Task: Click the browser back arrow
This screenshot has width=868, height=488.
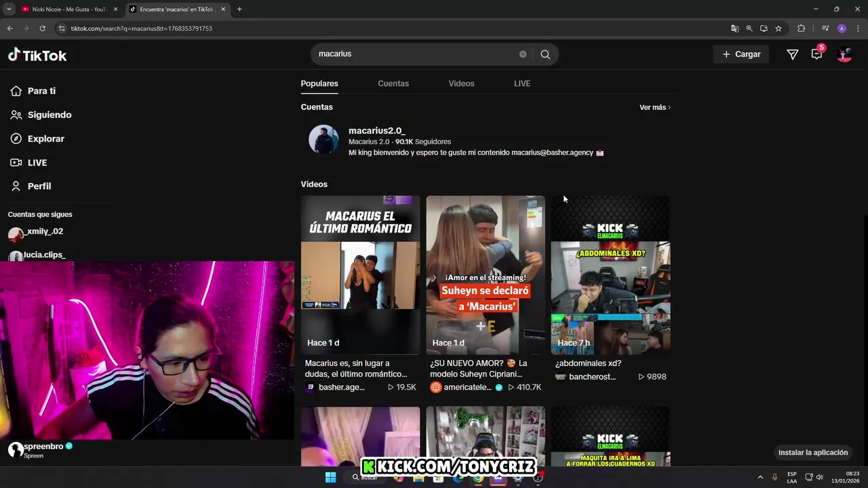Action: click(x=9, y=28)
